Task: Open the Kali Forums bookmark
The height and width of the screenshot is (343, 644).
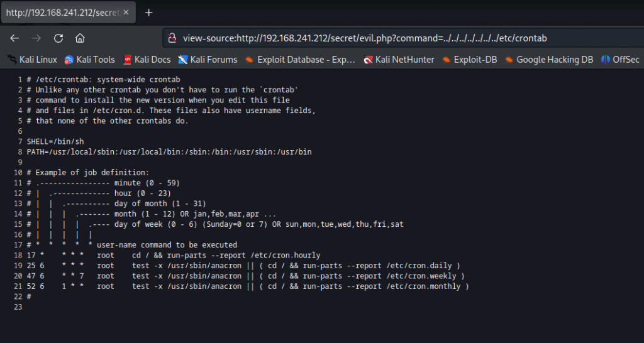Action: (x=208, y=60)
